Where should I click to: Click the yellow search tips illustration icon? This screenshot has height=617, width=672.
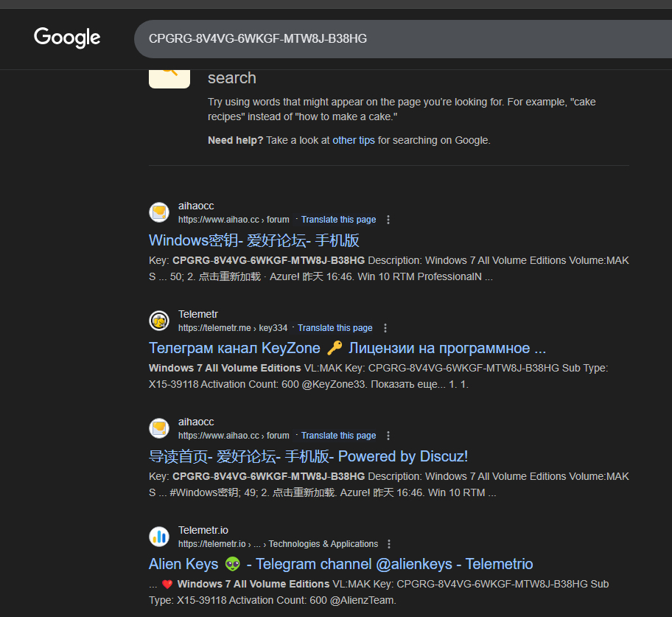click(x=169, y=79)
